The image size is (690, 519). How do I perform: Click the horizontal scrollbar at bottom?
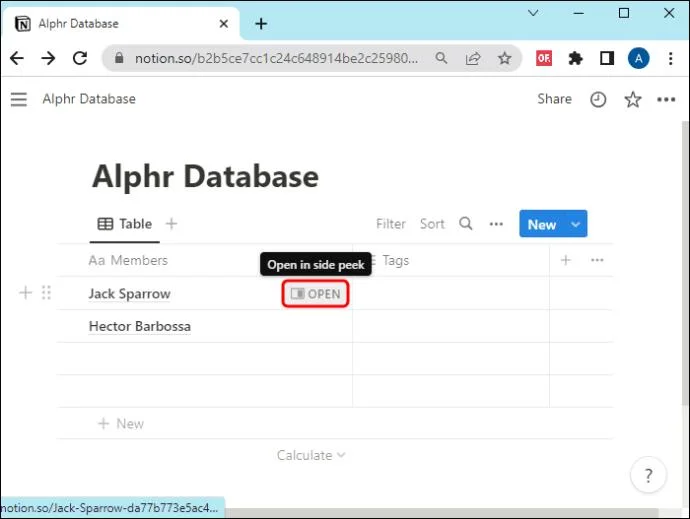coord(442,513)
